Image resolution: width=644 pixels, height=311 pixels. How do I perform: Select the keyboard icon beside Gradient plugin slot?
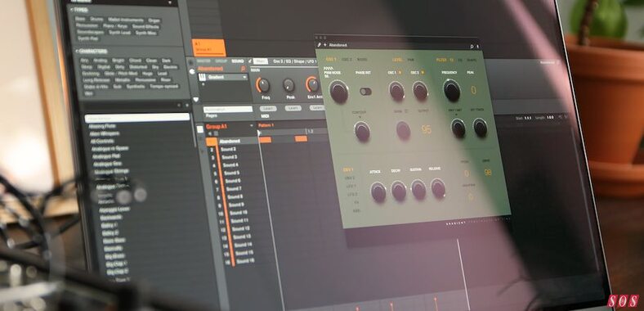pyautogui.click(x=202, y=77)
